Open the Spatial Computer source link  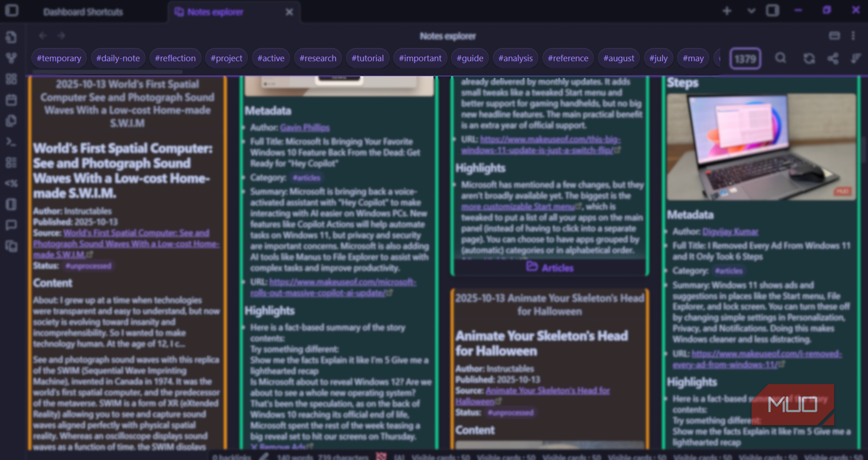click(126, 244)
